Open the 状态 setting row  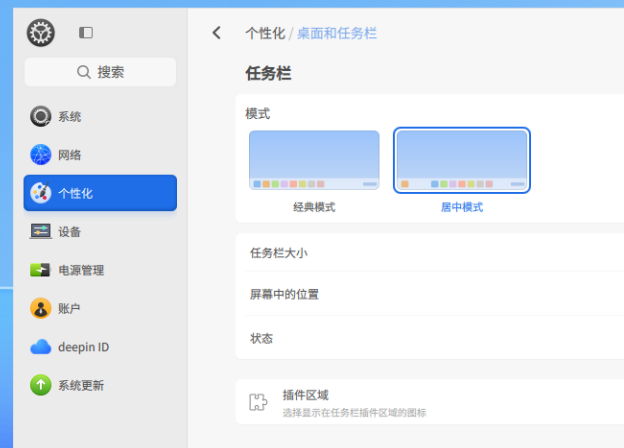(x=430, y=338)
